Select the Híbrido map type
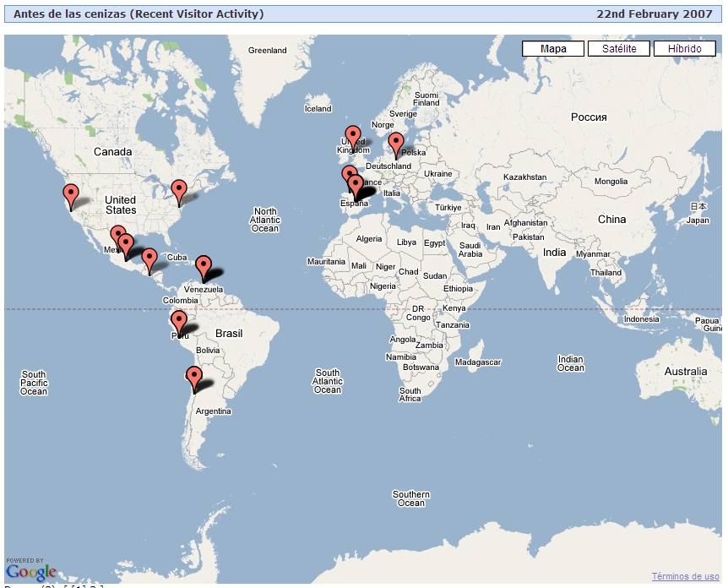This screenshot has width=728, height=588. (x=684, y=49)
